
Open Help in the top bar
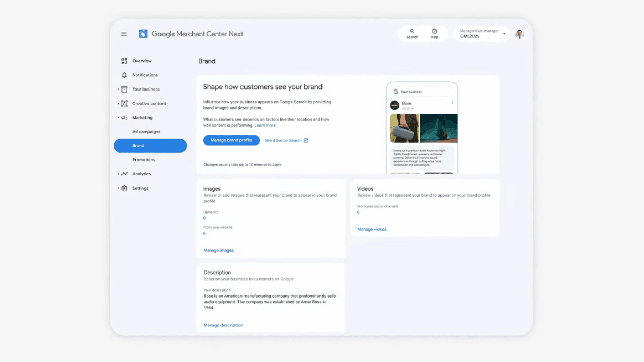[x=434, y=34]
